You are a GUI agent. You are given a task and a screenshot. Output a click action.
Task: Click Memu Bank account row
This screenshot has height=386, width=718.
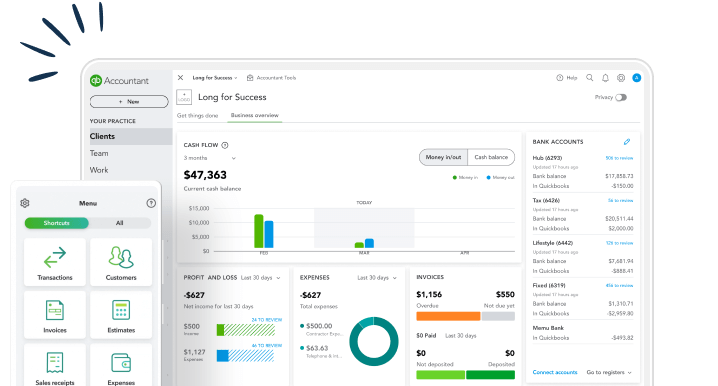coord(582,333)
